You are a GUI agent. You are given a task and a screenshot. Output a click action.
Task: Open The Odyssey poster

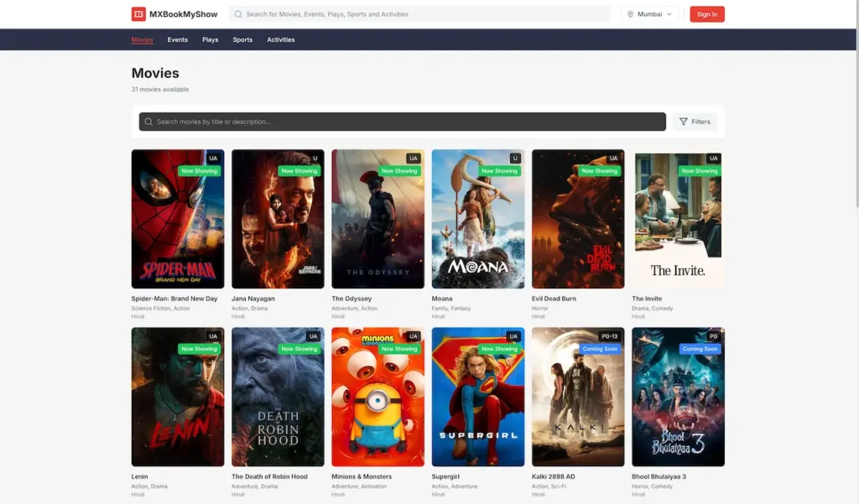click(x=377, y=219)
